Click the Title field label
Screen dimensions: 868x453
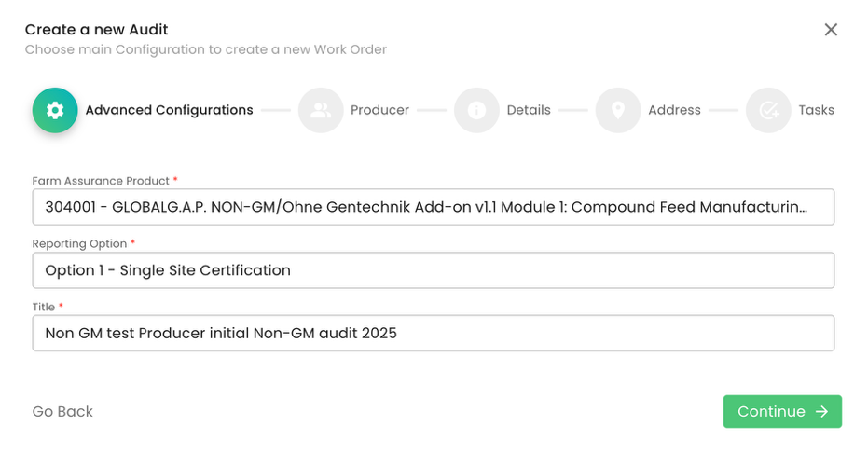tap(44, 307)
